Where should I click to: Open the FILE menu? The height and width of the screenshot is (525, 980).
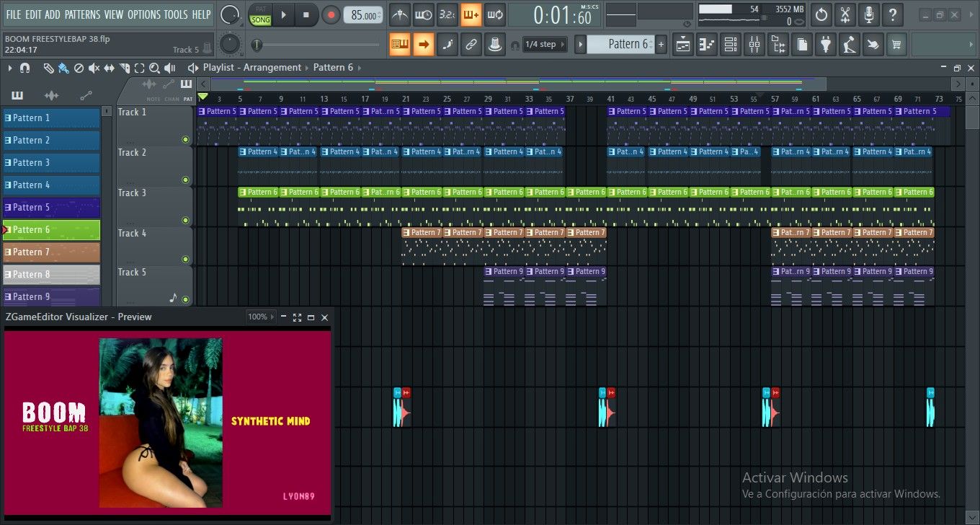pyautogui.click(x=13, y=14)
